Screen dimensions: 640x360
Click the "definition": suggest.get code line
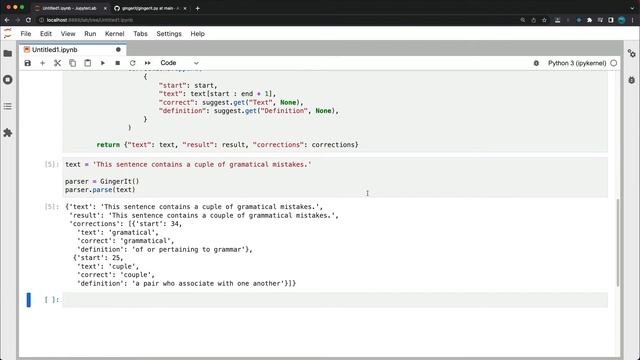coord(249,111)
